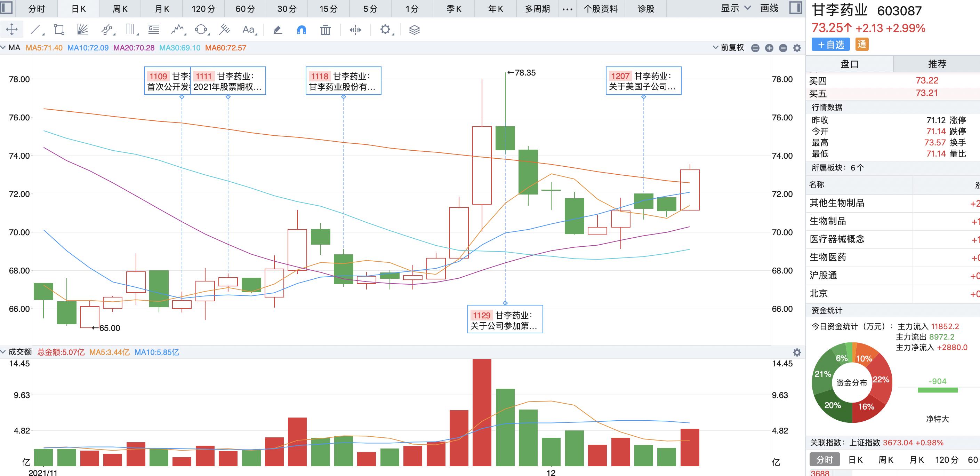
Task: Click the trash delete-drawings icon
Action: point(325,30)
